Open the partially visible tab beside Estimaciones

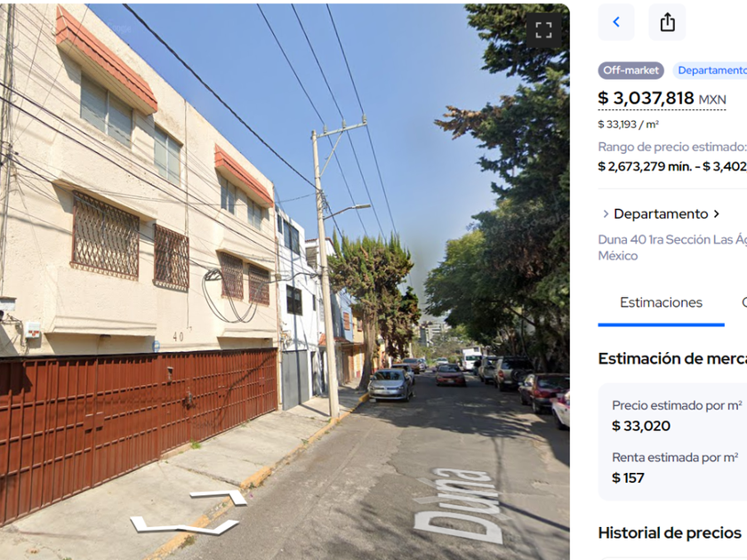pos(743,303)
